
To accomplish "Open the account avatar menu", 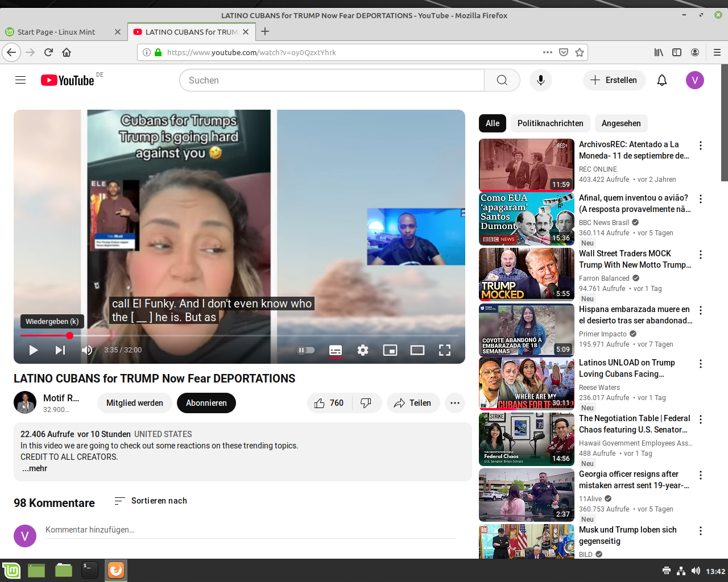I will click(695, 80).
